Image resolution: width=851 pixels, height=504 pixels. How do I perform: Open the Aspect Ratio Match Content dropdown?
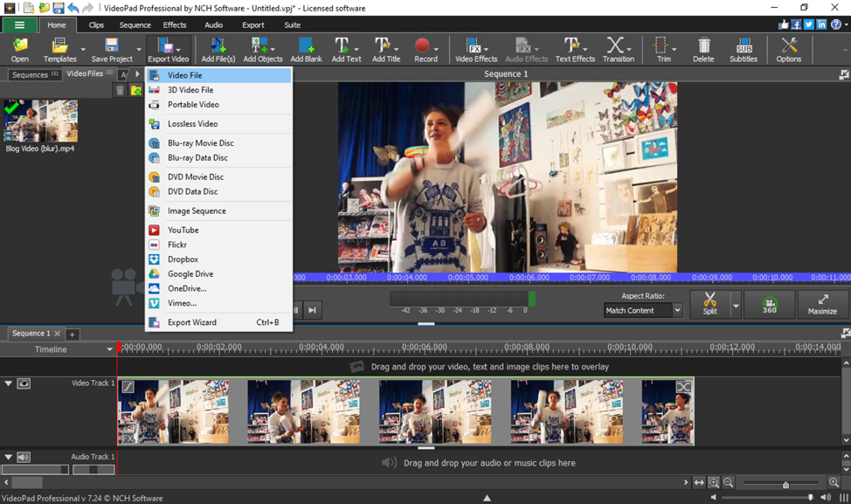[642, 310]
